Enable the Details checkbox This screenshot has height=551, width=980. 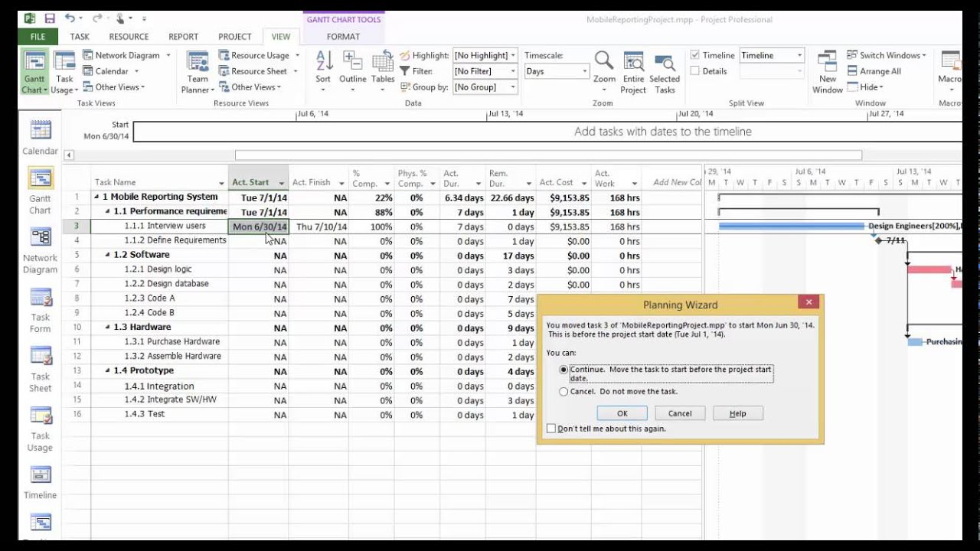pos(694,71)
